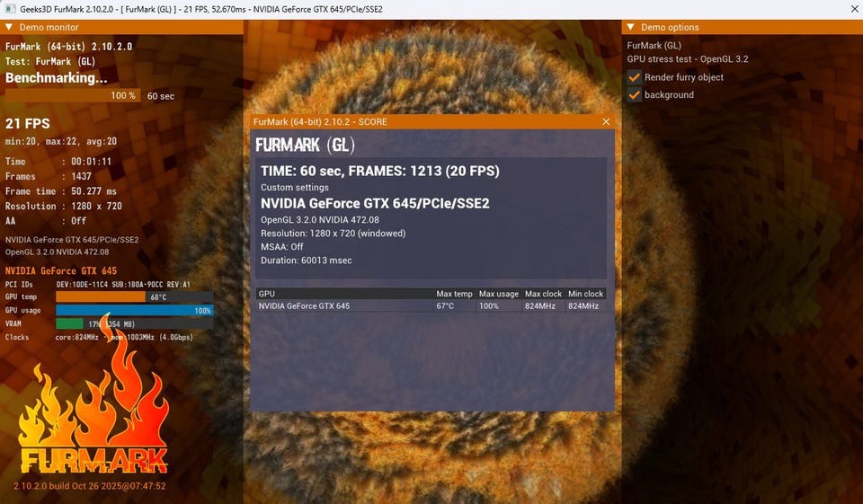Screen dimensions: 863x504
Task: Click the FurMark (GL) demo options title
Action: (654, 46)
